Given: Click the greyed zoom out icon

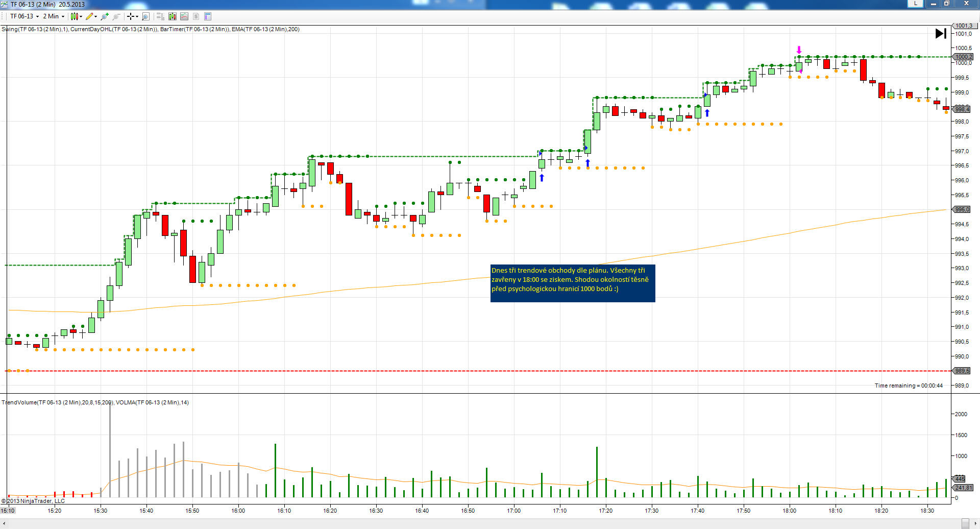Looking at the screenshot, I should [116, 16].
